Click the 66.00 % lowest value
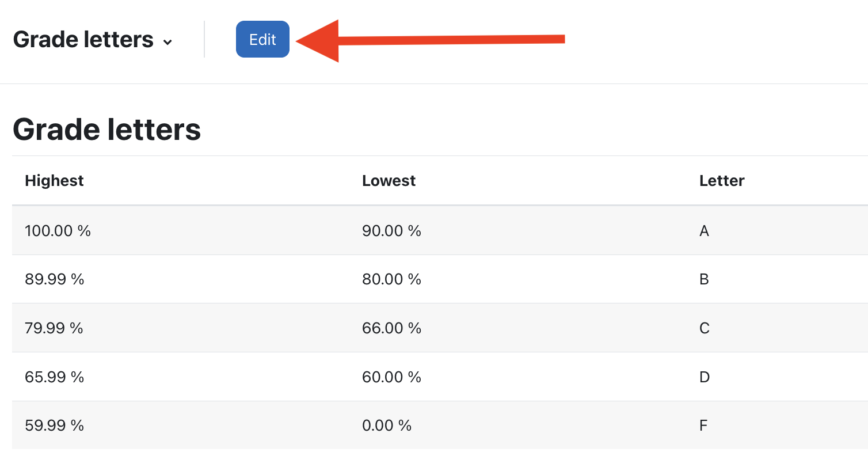868x456 pixels. 391,328
